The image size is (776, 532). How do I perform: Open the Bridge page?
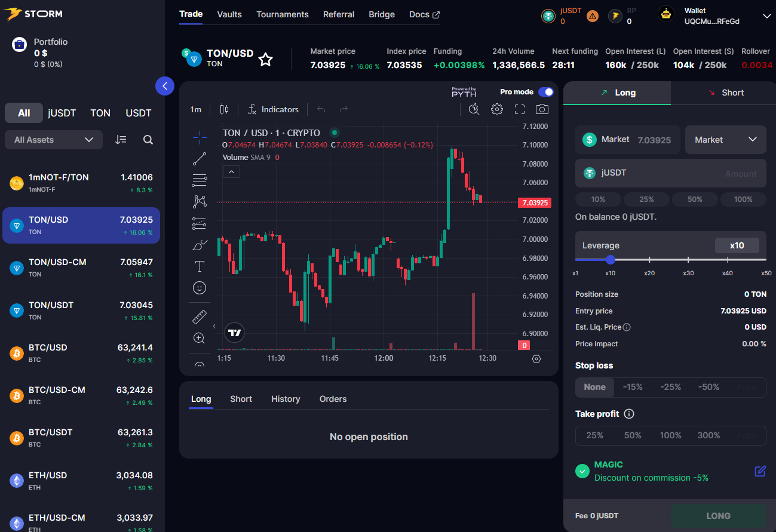[382, 14]
